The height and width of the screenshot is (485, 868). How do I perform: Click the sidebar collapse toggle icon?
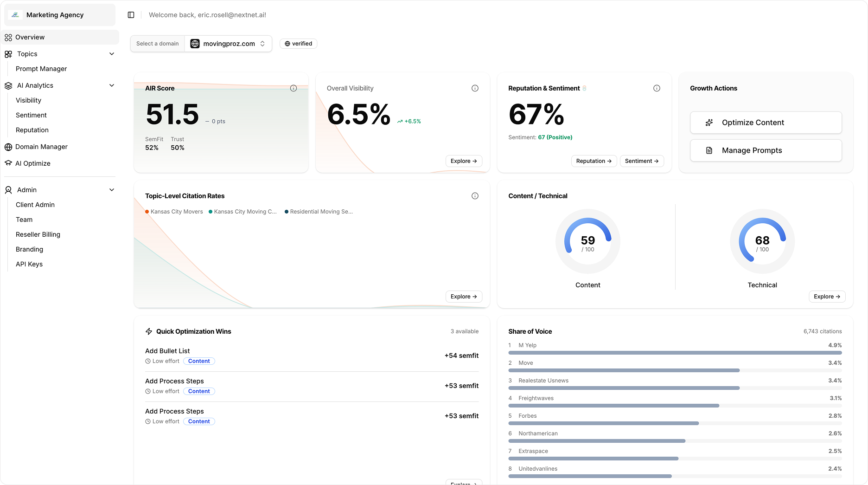(x=131, y=15)
